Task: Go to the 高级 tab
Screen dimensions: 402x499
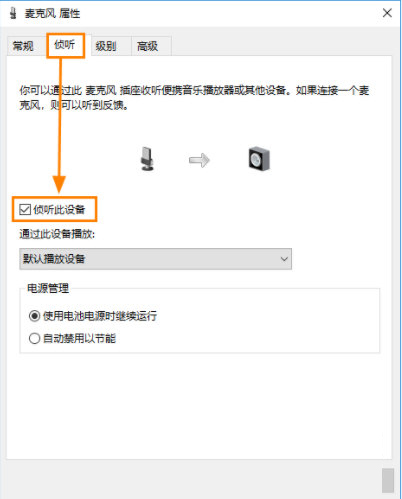Action: (x=147, y=46)
